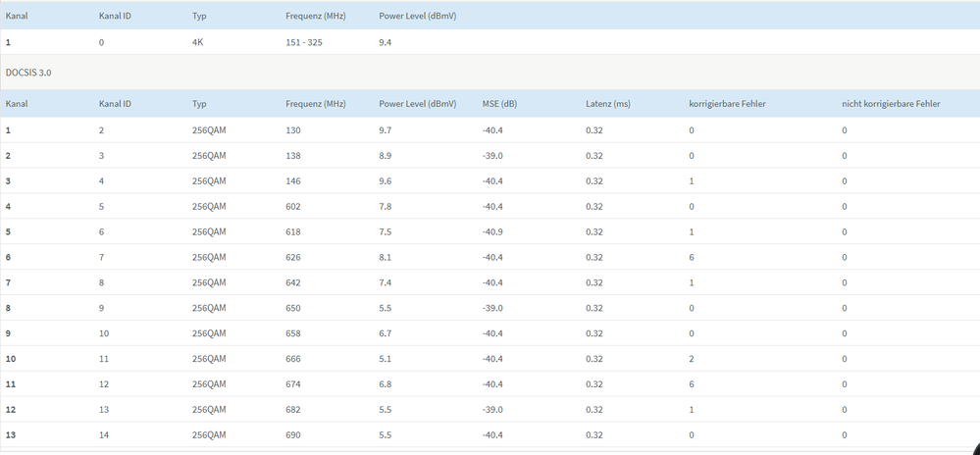Select the DOCSIS 3.0 section label
Viewport: 980px width, 455px height.
point(28,73)
